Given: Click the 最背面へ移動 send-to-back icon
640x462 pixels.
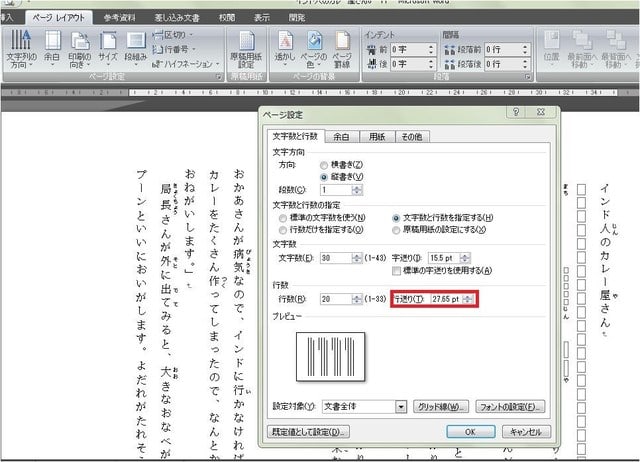Looking at the screenshot, I should point(616,50).
